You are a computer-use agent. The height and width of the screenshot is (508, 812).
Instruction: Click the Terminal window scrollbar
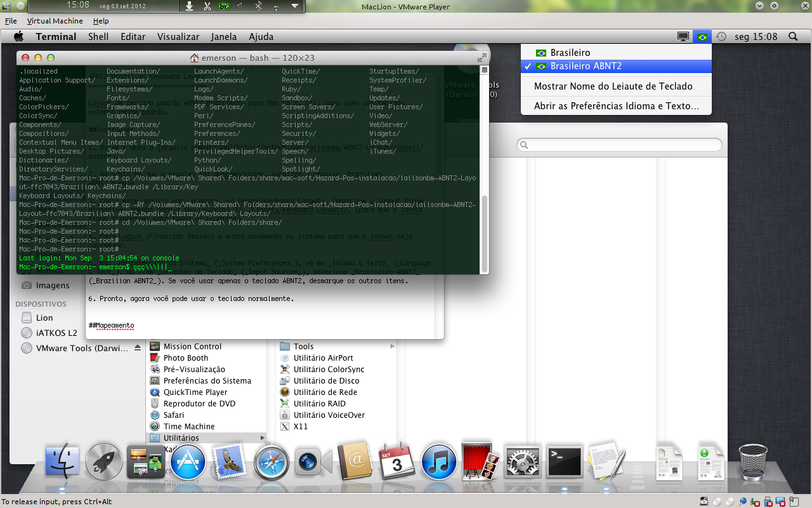[485, 233]
